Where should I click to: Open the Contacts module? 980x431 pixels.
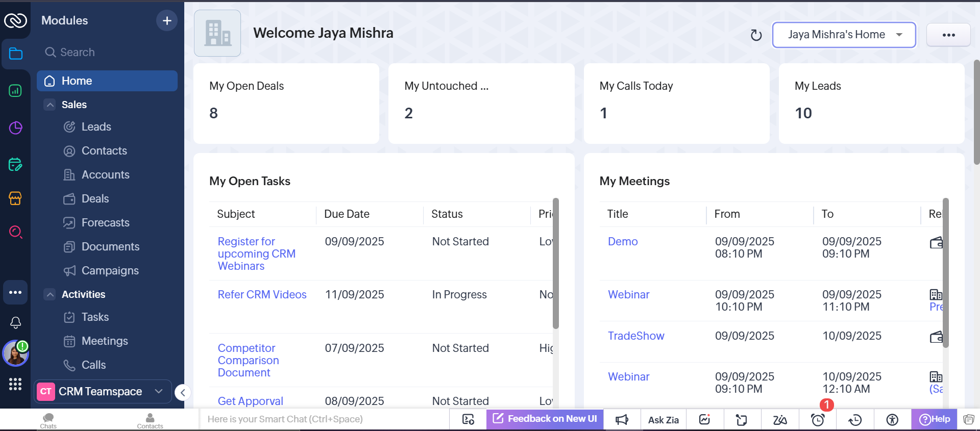[104, 150]
